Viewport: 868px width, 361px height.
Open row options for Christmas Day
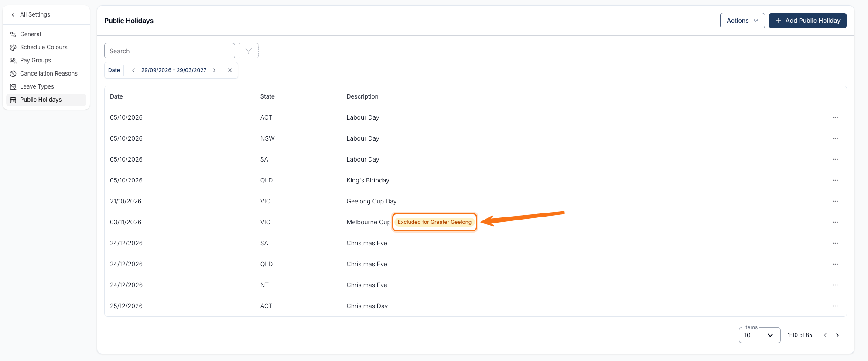click(835, 306)
